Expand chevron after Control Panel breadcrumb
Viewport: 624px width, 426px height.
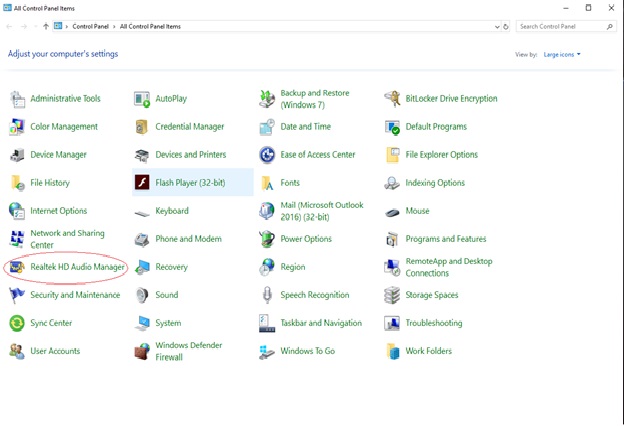coord(114,27)
